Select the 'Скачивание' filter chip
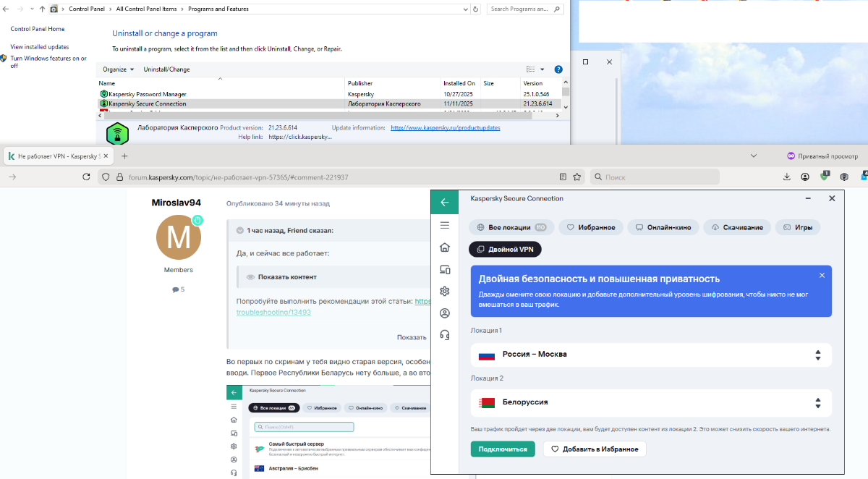868x479 pixels. 737,227
